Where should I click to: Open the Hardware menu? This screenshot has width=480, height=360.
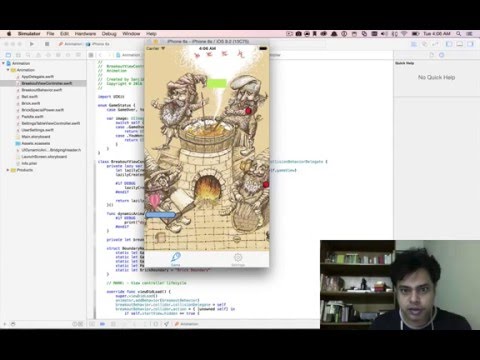pos(85,34)
